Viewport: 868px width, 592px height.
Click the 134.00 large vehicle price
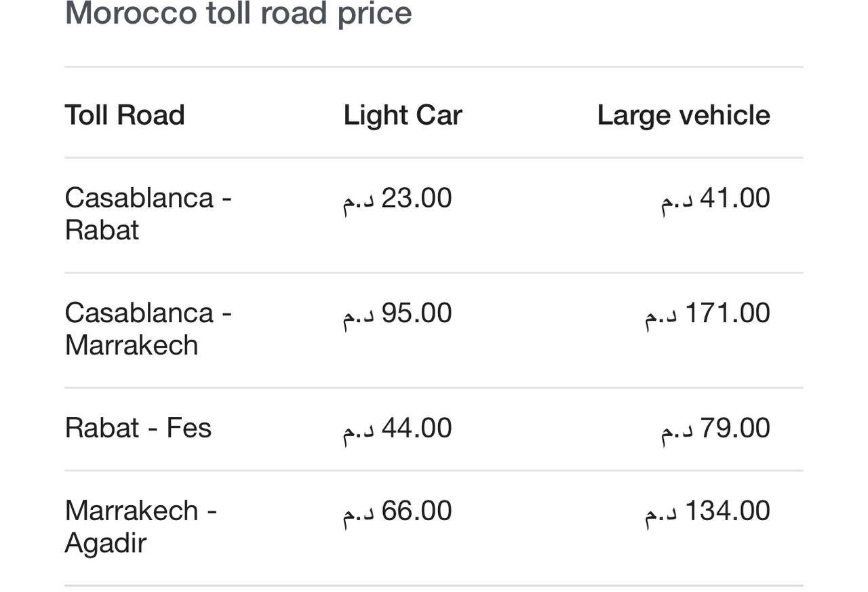(727, 511)
